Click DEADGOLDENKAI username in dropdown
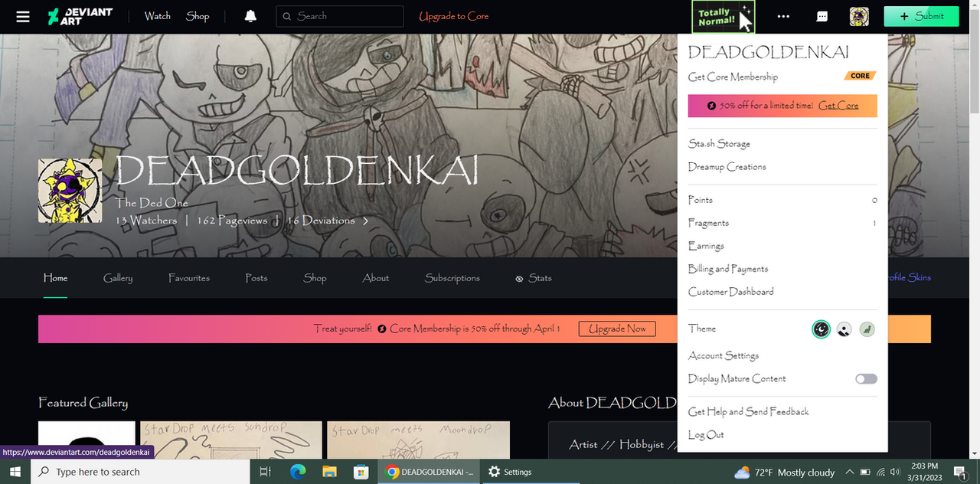This screenshot has height=484, width=980. coord(768,52)
